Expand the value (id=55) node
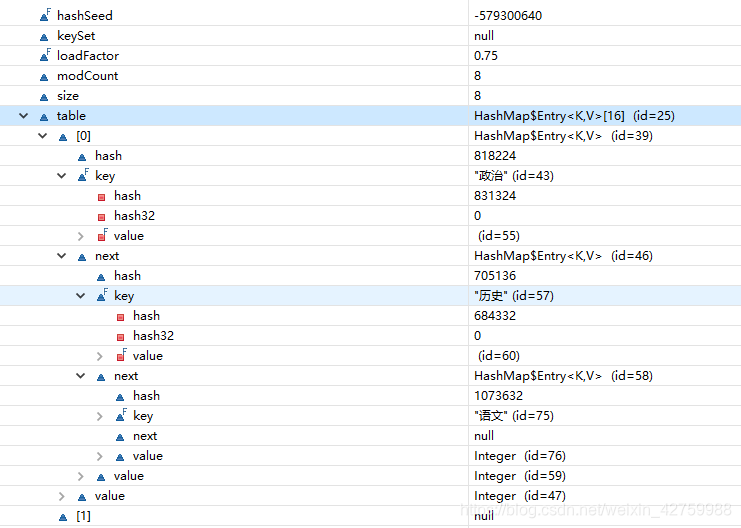This screenshot has width=741, height=528. (81, 236)
